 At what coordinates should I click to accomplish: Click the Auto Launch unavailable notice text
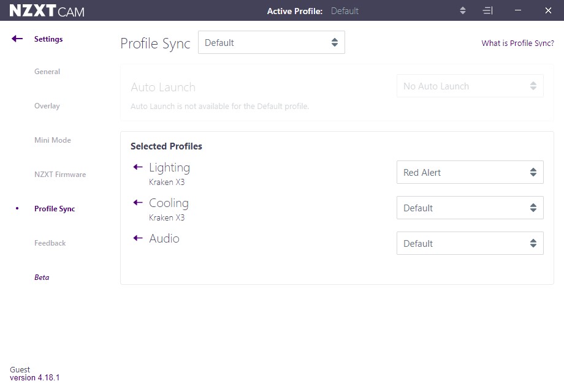coord(219,107)
